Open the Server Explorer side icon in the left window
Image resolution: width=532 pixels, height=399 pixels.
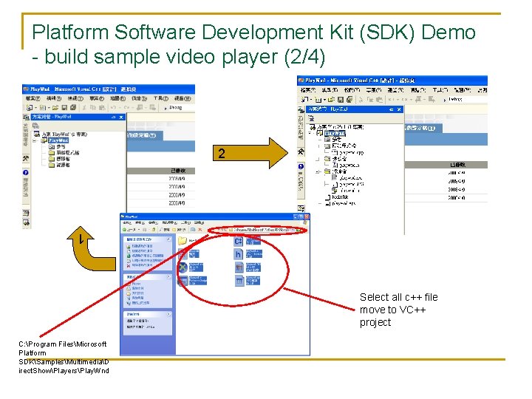click(x=26, y=117)
